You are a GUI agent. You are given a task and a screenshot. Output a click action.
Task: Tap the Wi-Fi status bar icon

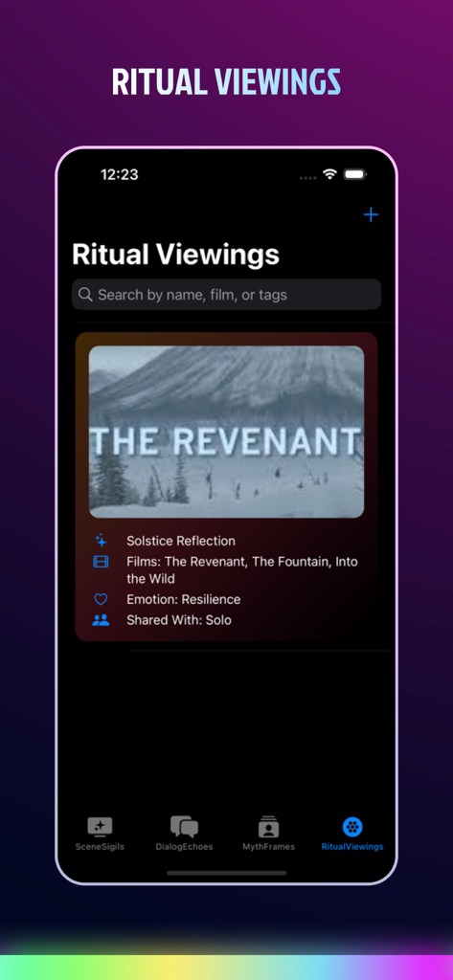(x=329, y=174)
